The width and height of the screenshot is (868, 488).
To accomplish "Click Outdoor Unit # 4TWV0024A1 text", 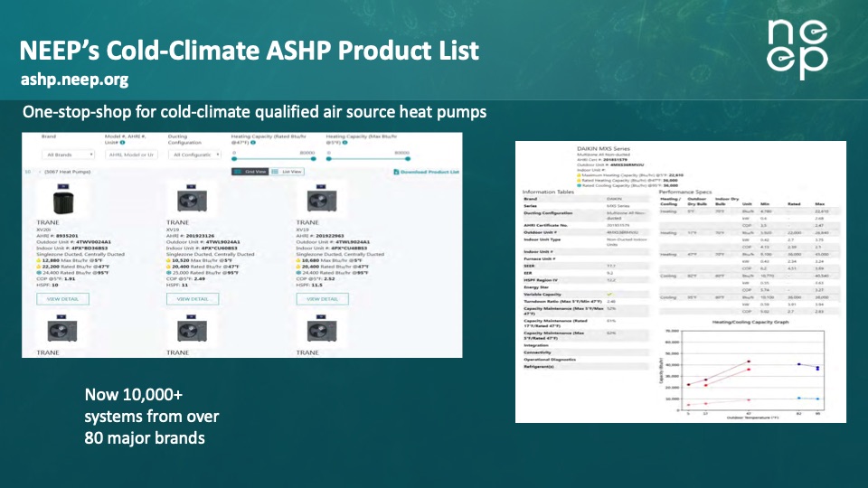I will pyautogui.click(x=73, y=242).
